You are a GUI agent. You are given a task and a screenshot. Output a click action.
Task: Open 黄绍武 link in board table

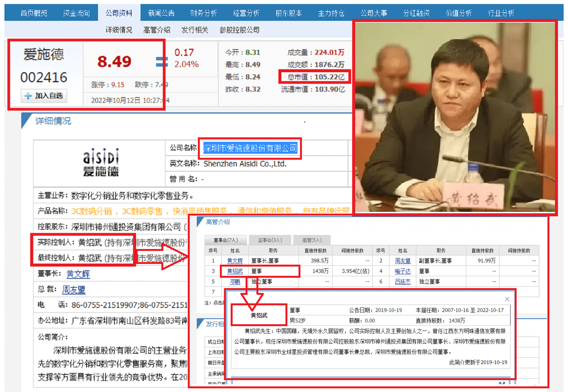235,271
